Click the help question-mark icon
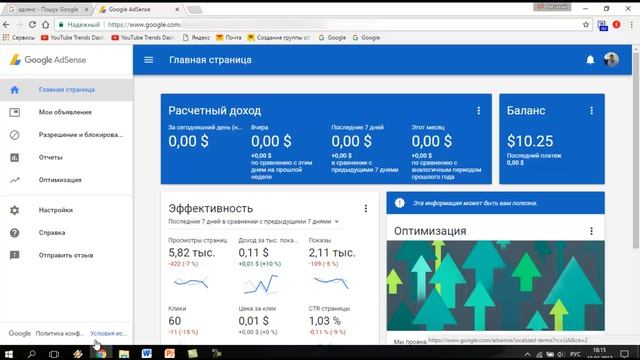640x360 pixels. click(x=15, y=233)
